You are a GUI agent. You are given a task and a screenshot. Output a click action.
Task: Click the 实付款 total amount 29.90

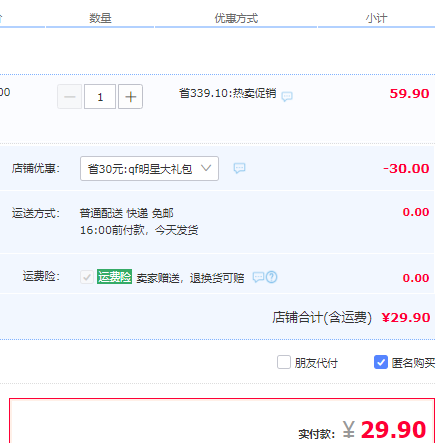point(393,430)
